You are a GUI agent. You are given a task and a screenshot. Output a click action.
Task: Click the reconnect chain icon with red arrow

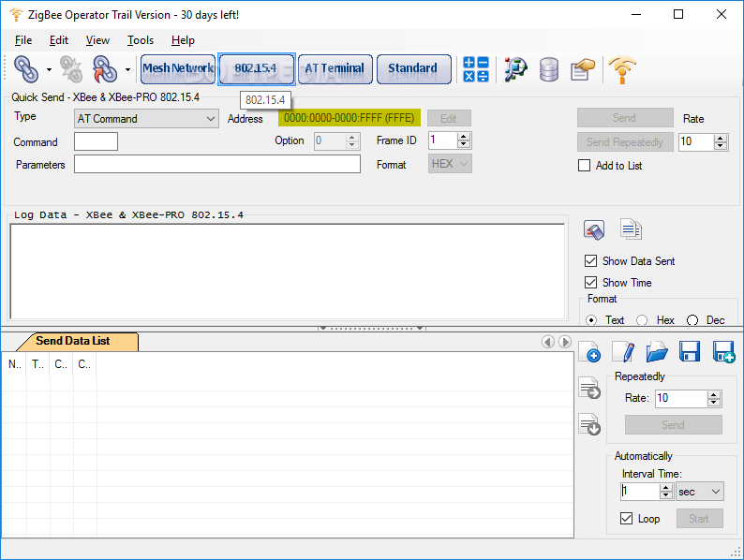point(105,69)
